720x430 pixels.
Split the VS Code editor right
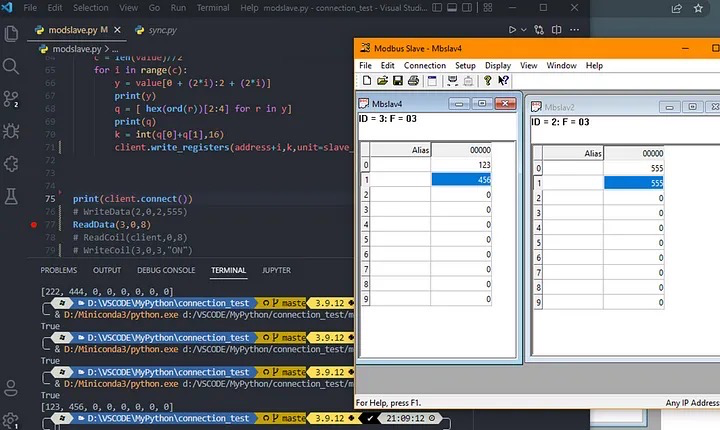click(557, 30)
